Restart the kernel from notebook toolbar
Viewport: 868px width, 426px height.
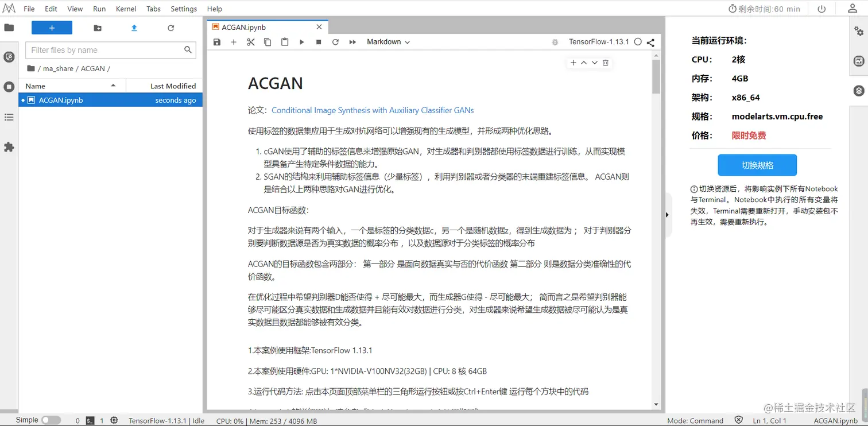pos(335,42)
